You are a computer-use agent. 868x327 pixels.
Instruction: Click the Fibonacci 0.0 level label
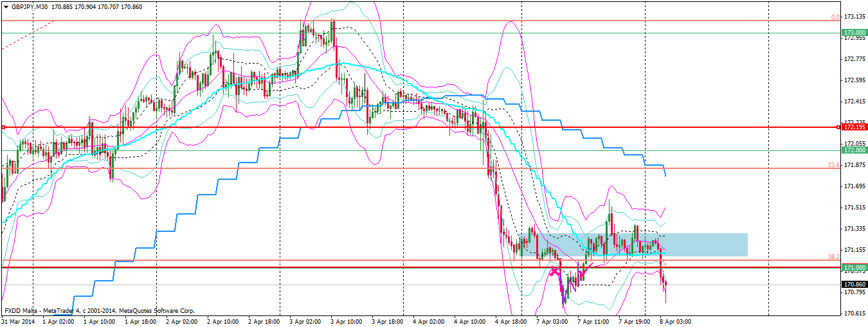coord(835,17)
